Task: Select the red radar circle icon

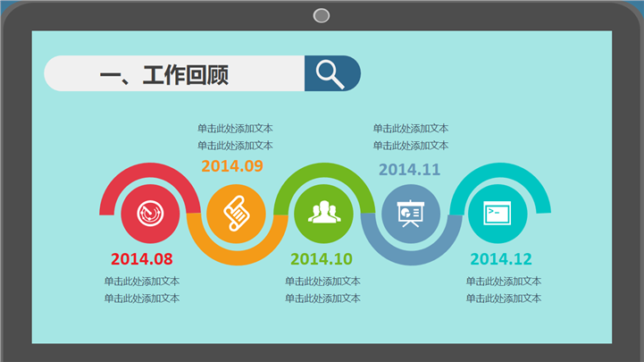Action: click(x=149, y=214)
